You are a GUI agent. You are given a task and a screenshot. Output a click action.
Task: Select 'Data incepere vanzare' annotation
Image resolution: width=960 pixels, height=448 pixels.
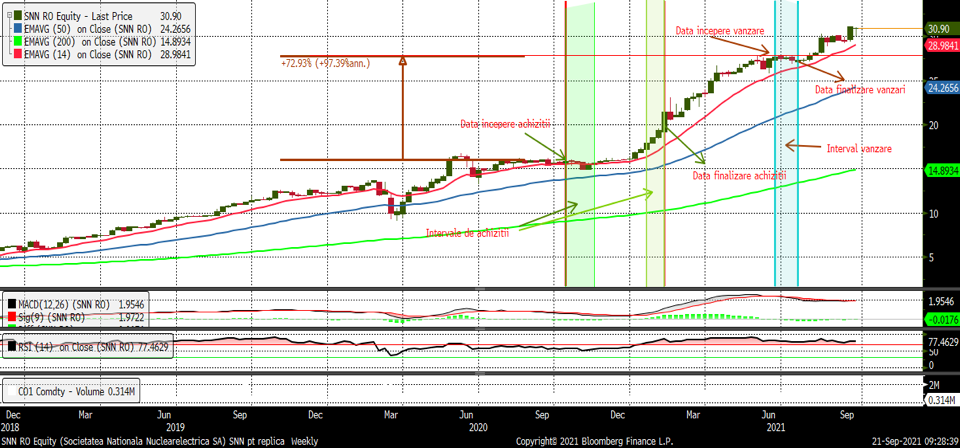tap(719, 30)
